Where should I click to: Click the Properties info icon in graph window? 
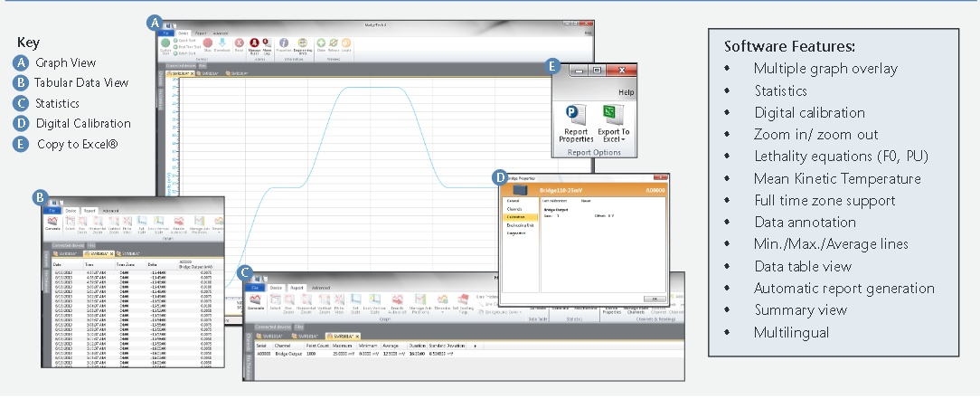click(x=284, y=42)
